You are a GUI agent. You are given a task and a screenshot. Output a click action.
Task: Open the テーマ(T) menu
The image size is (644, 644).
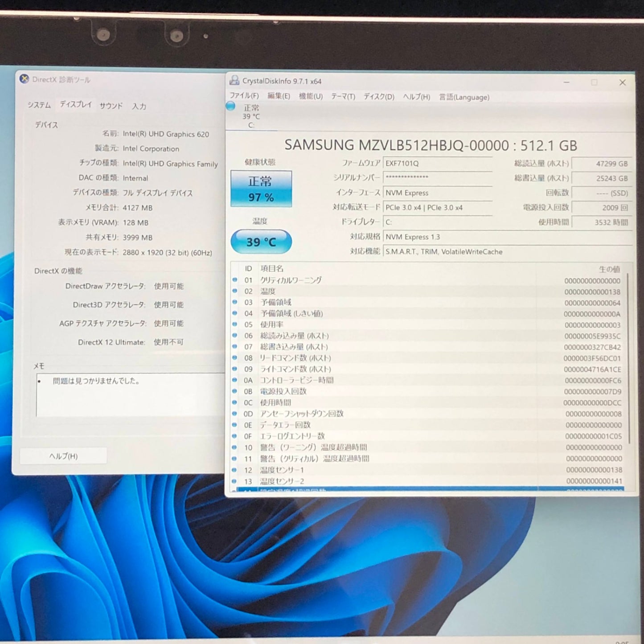343,97
